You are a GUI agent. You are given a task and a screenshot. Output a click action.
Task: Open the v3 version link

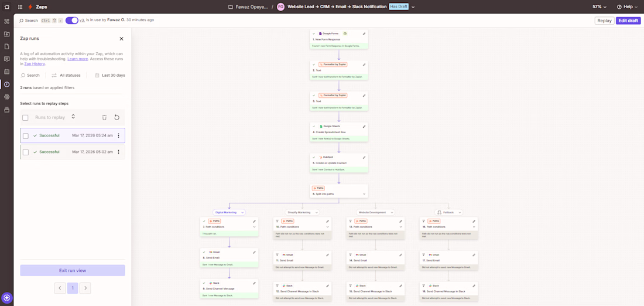[82, 20]
